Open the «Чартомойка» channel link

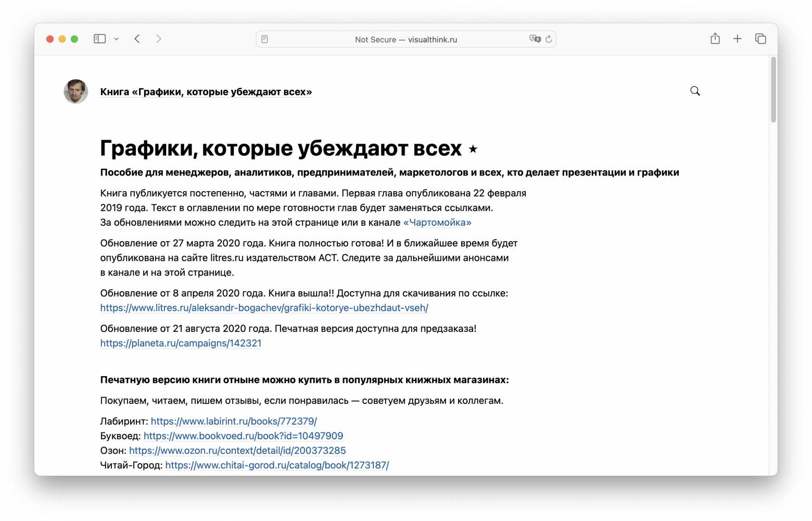click(437, 222)
